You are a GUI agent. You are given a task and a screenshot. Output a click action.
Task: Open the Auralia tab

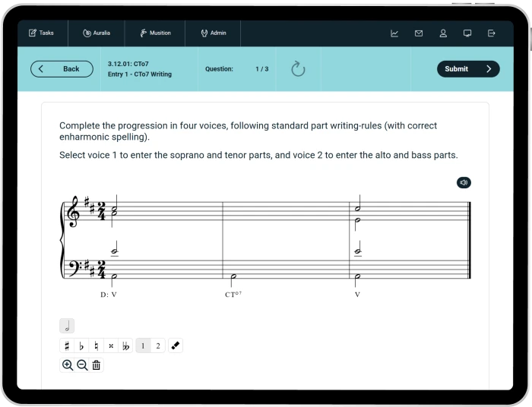tap(97, 33)
